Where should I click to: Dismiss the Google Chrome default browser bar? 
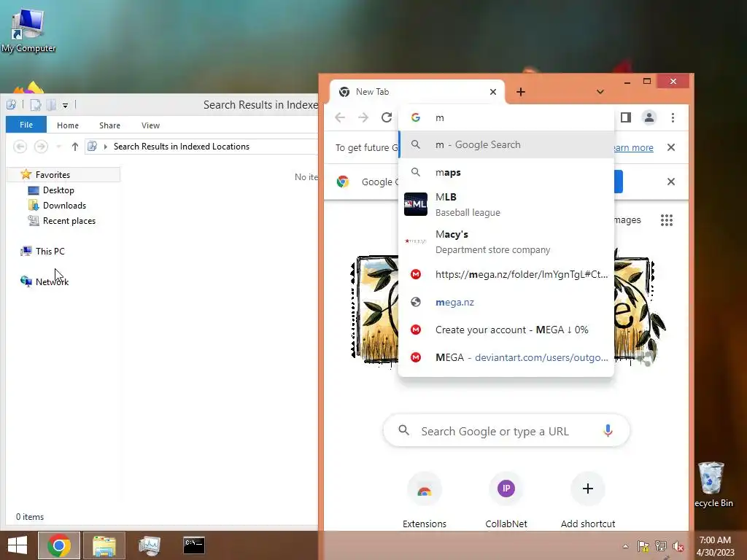pos(671,182)
